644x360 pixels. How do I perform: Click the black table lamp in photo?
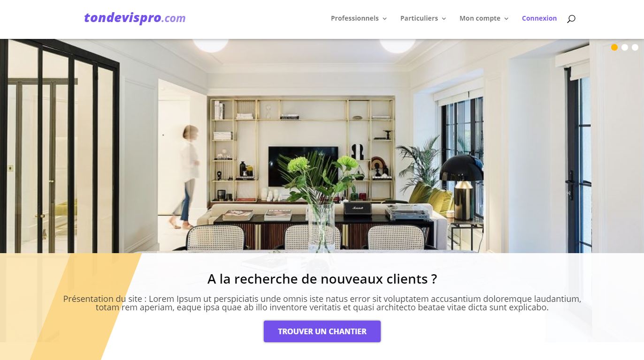point(461,185)
